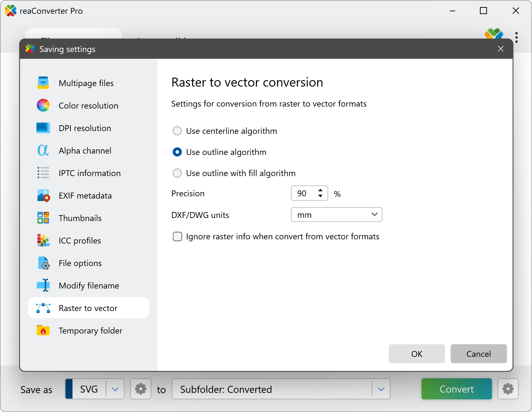
Task: Select Use centerline algorithm option
Action: point(177,131)
